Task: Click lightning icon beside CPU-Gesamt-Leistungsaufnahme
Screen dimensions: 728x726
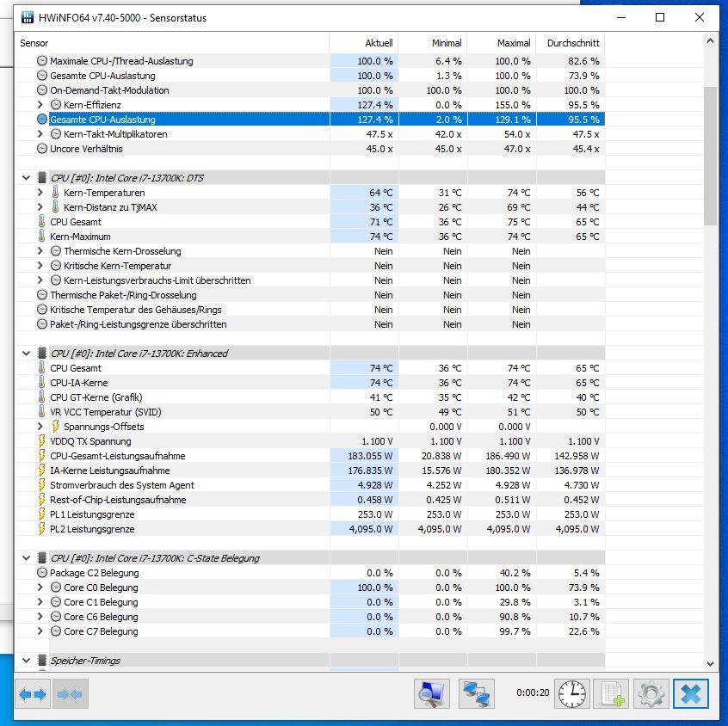Action: coord(42,456)
